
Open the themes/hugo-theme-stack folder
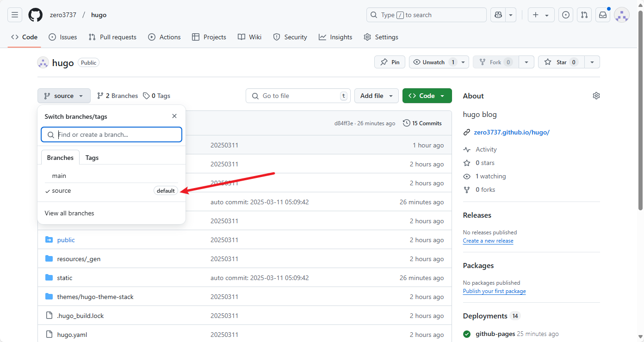(95, 297)
